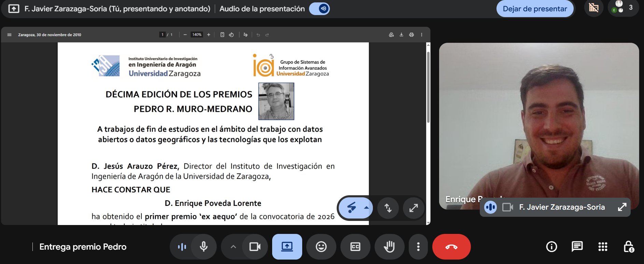Open the emoji reactions
The height and width of the screenshot is (264, 644).
click(321, 247)
